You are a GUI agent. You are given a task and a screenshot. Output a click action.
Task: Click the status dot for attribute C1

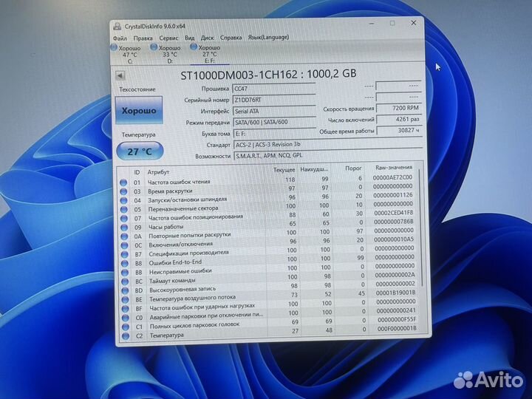click(x=126, y=327)
